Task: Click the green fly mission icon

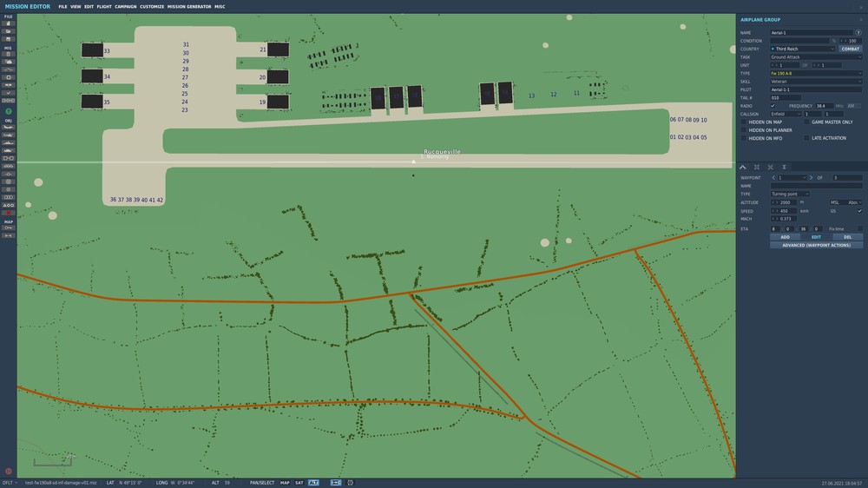Action: (x=9, y=111)
